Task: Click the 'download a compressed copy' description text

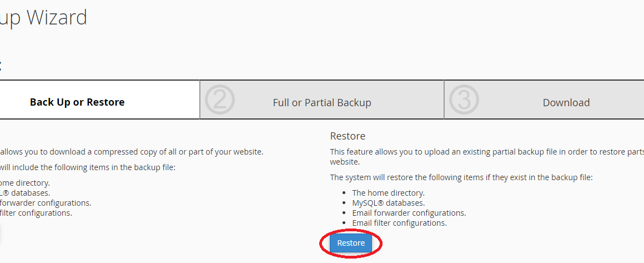Action: pos(132,151)
